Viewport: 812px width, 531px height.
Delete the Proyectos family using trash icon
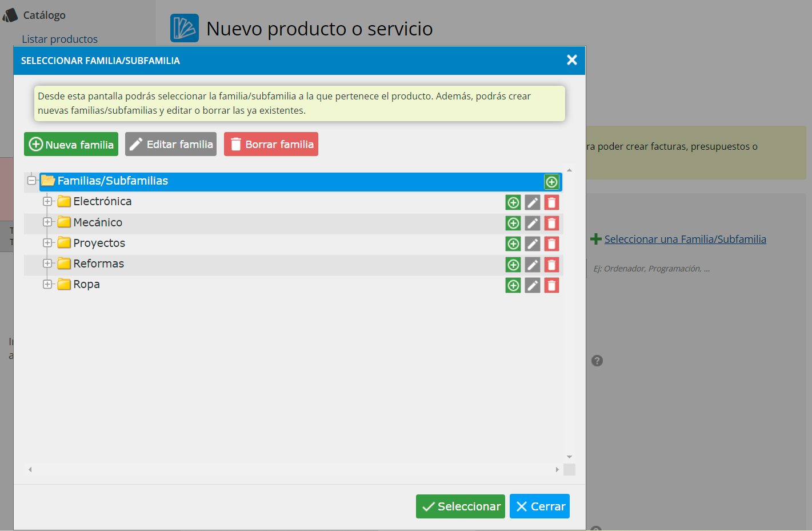[551, 244]
